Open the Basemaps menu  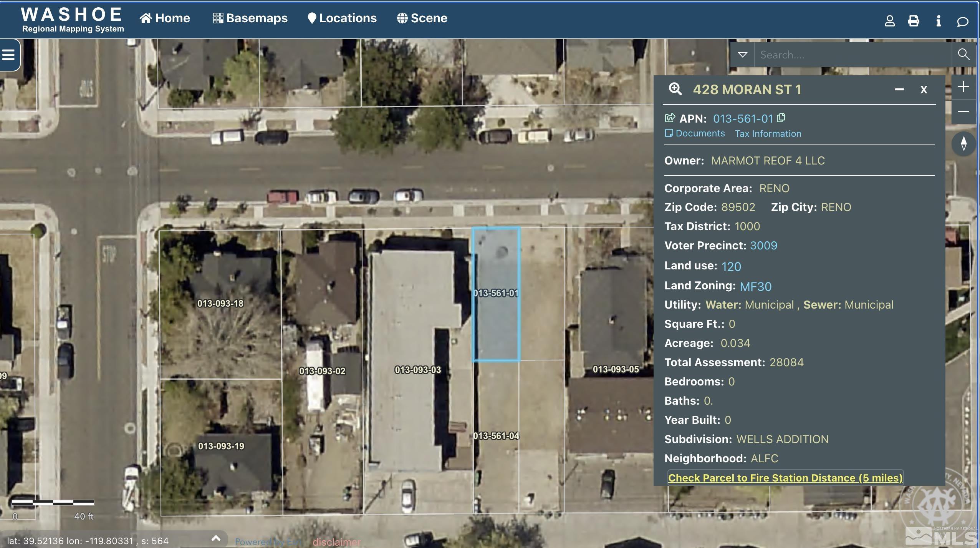tap(250, 18)
